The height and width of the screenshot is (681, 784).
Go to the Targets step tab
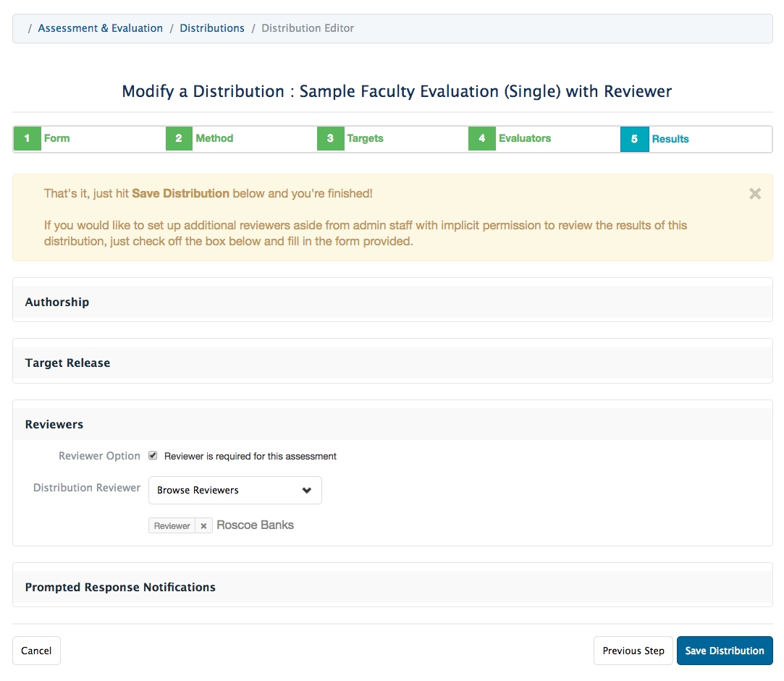[365, 138]
